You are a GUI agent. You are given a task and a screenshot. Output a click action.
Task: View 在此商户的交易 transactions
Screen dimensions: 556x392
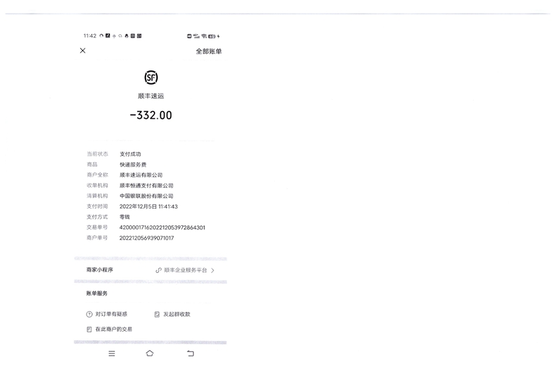109,329
